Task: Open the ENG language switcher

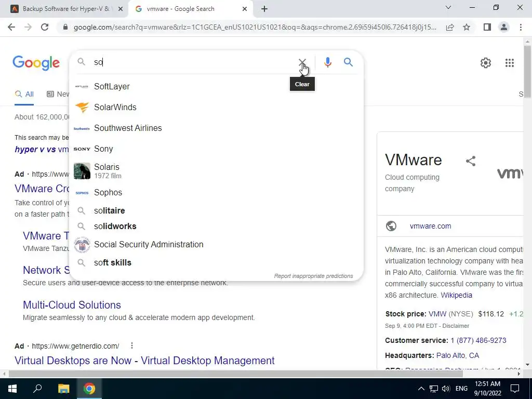Action: [461, 389]
